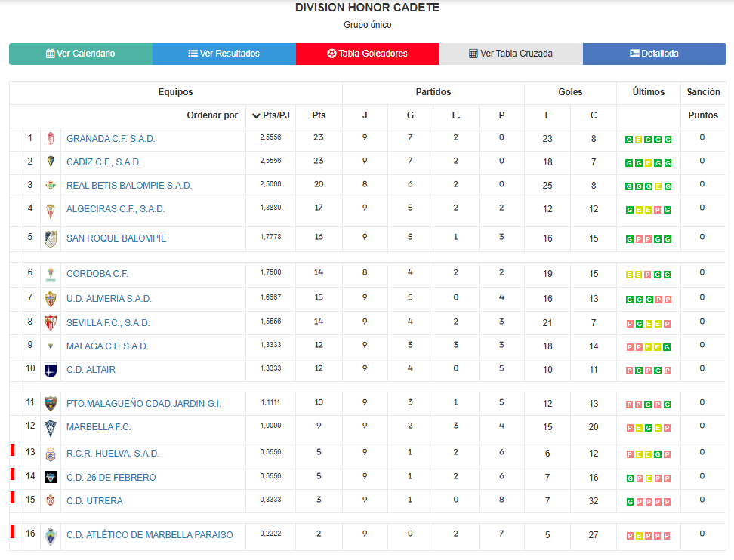The height and width of the screenshot is (560, 734).
Task: Open GRANADA C.F. S.A.D. team link
Action: tap(110, 139)
